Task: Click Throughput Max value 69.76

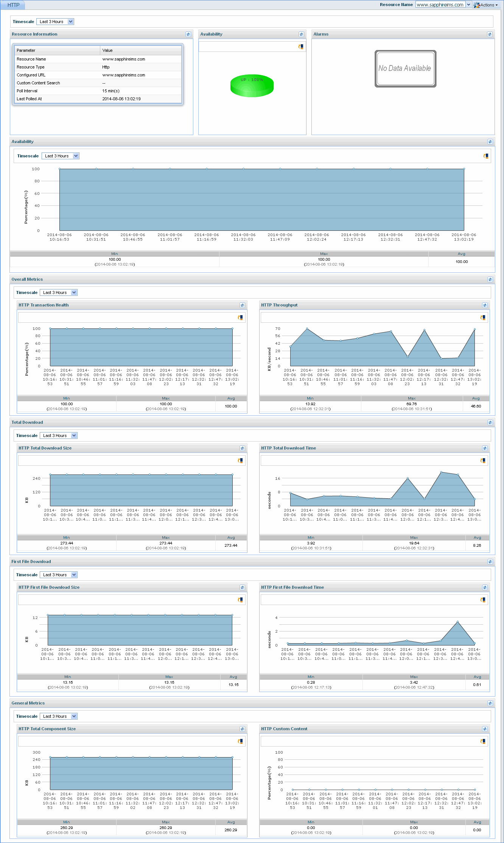Action: 412,404
